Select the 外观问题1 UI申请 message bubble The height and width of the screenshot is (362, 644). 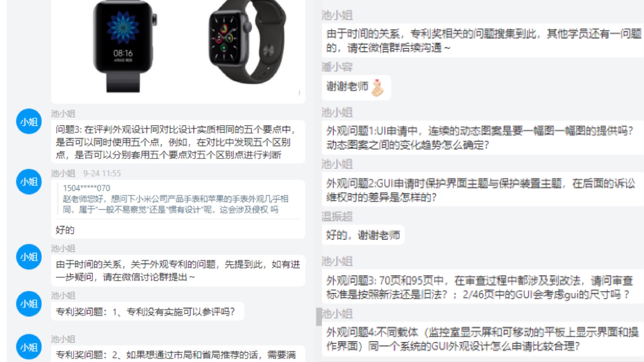(482, 138)
